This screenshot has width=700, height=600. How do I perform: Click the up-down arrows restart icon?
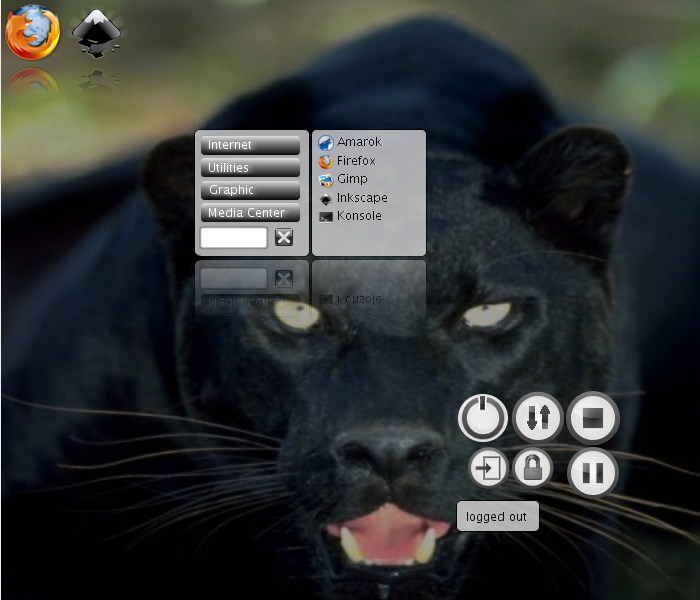point(538,417)
